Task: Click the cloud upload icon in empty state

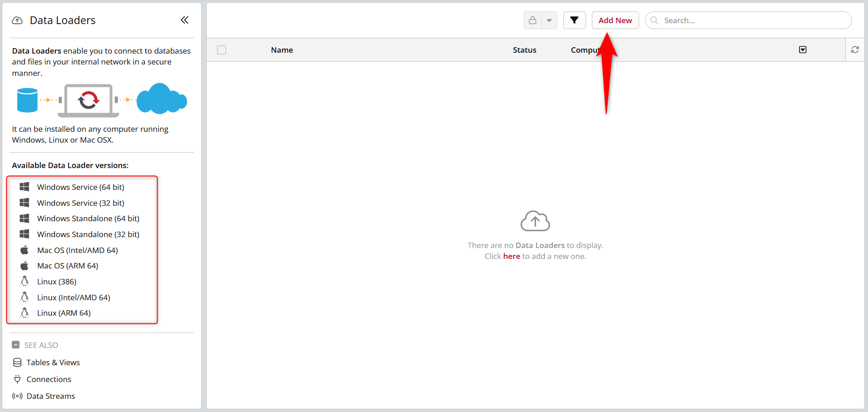Action: (x=535, y=221)
